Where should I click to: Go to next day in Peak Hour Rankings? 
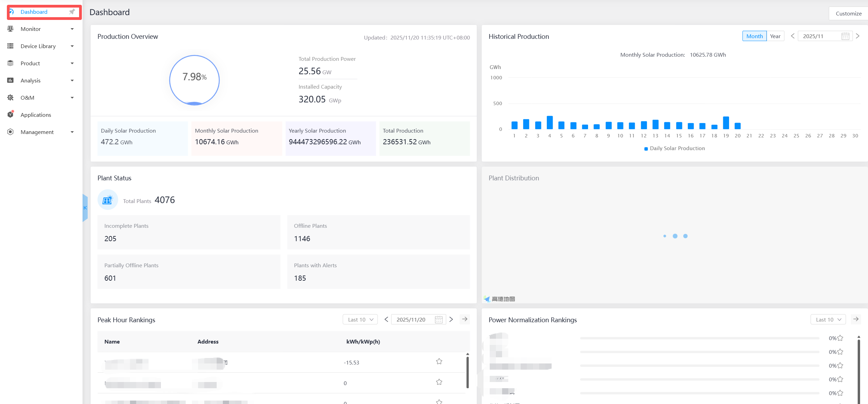coord(451,319)
